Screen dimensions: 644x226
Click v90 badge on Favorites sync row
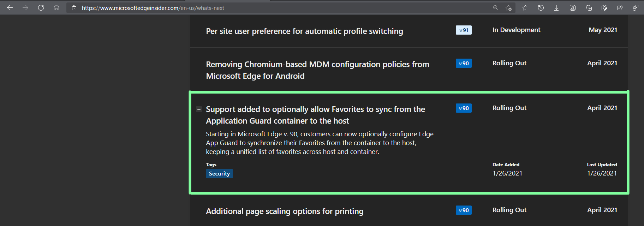[x=464, y=108]
